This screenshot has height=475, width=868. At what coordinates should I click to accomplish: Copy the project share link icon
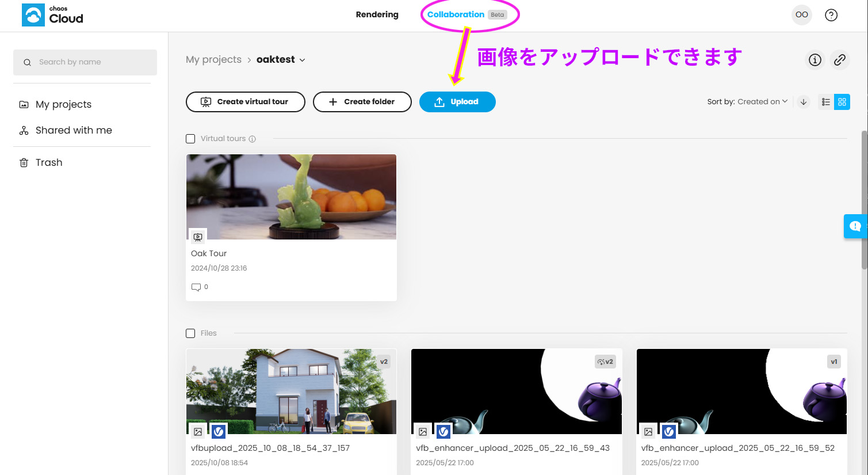coord(839,60)
